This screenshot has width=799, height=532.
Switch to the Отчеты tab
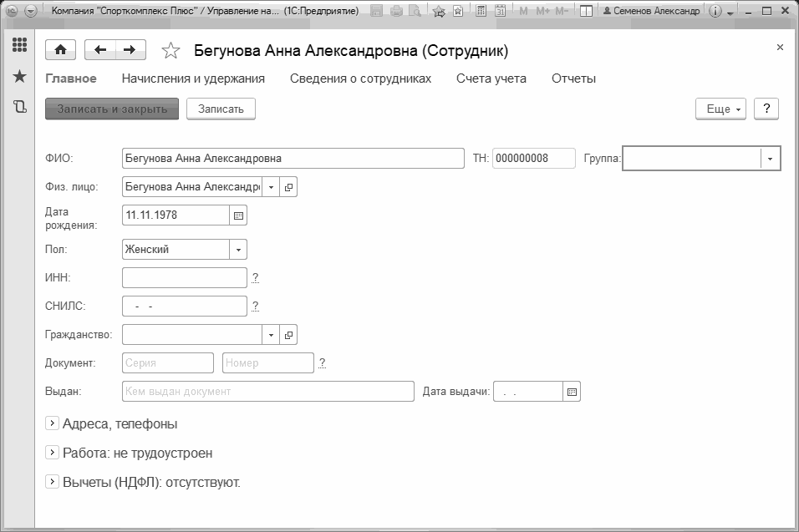[x=574, y=79]
